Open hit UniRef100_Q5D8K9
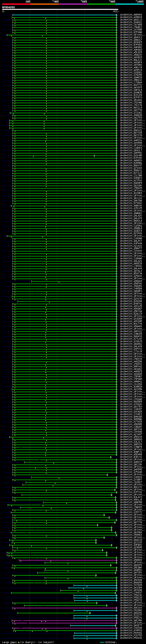This screenshot has width=146, height=644. click(131, 560)
